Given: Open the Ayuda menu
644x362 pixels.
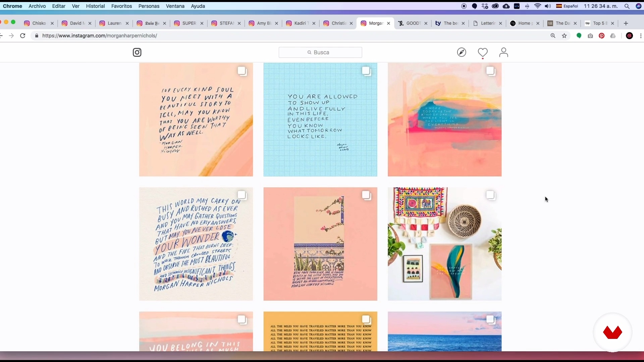Looking at the screenshot, I should point(198,6).
